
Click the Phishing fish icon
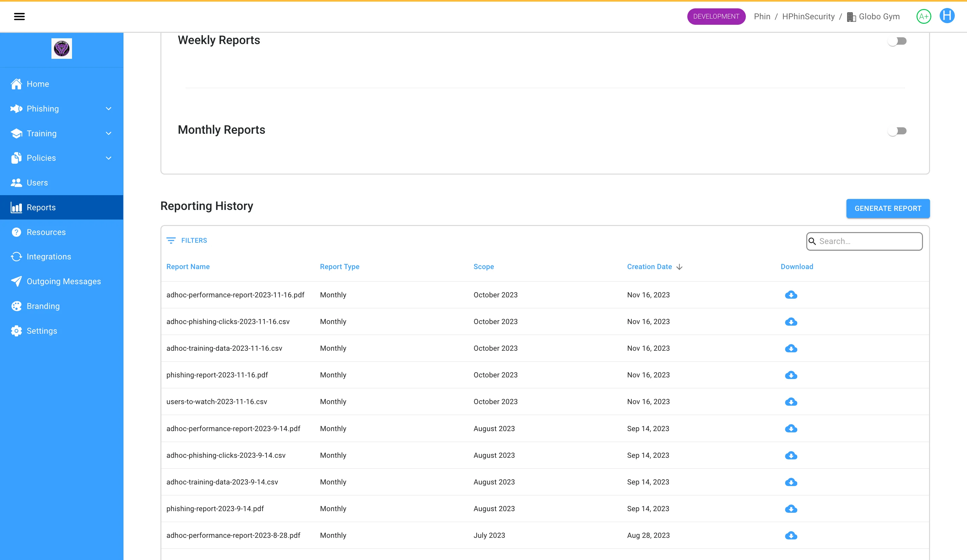[16, 109]
